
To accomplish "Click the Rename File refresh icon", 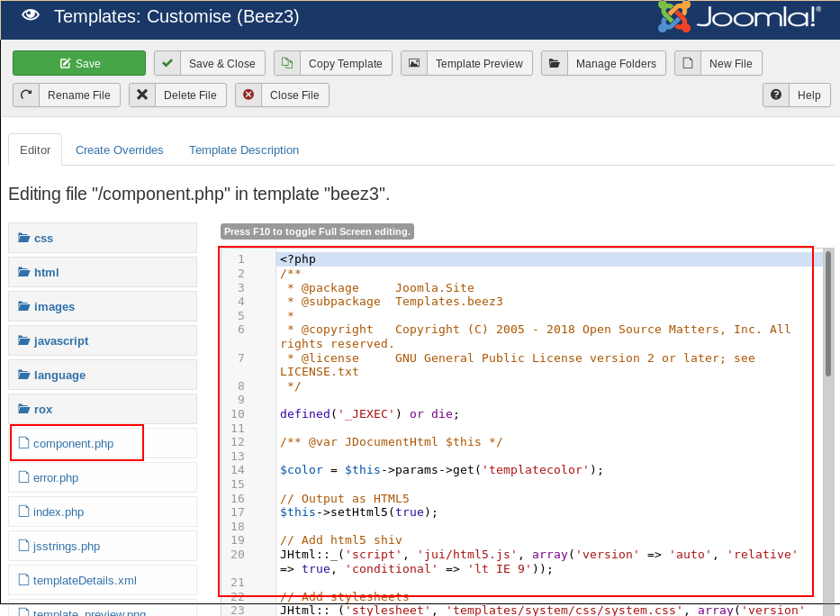I will tap(26, 95).
